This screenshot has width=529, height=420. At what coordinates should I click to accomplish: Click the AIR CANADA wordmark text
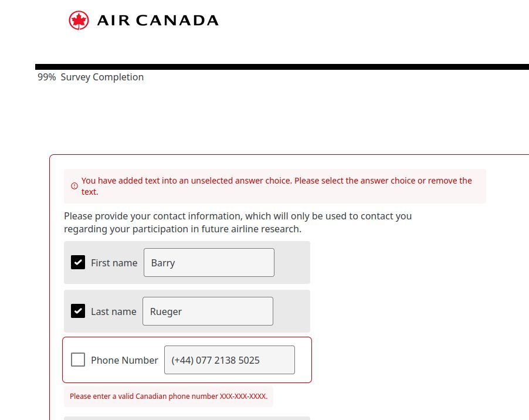tap(157, 21)
